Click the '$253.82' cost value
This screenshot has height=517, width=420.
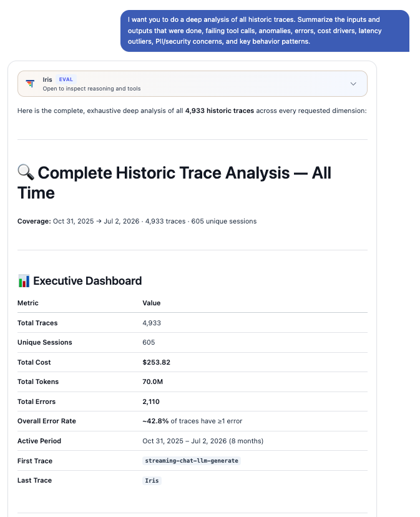tap(156, 362)
